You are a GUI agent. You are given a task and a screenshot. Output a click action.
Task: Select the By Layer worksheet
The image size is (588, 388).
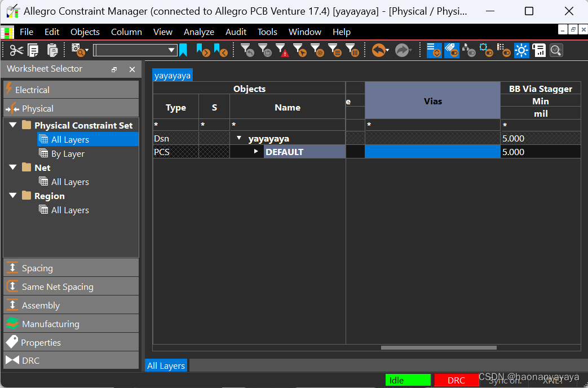pos(68,154)
